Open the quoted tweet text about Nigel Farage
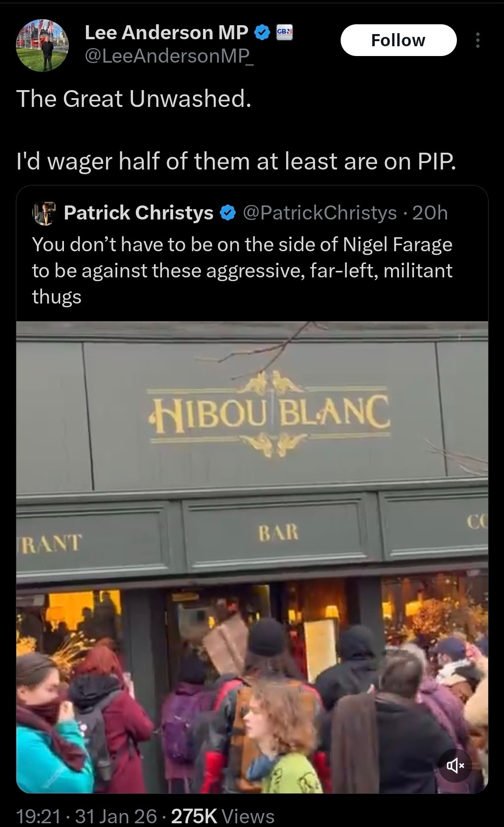The height and width of the screenshot is (827, 504). [242, 271]
